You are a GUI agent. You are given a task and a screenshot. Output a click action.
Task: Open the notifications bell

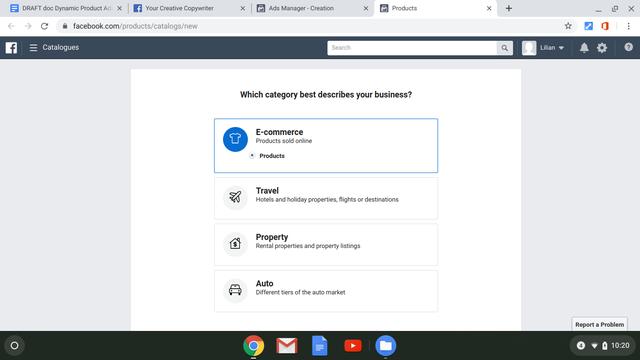[584, 48]
